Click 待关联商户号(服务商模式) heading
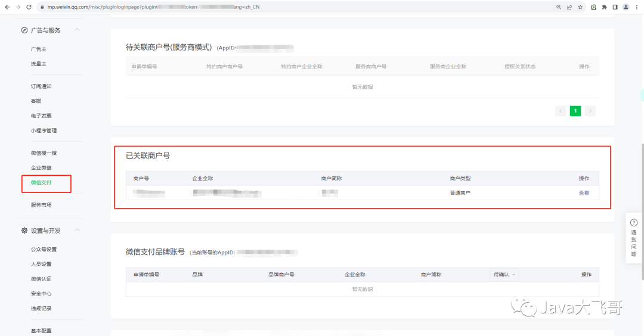 (169, 48)
